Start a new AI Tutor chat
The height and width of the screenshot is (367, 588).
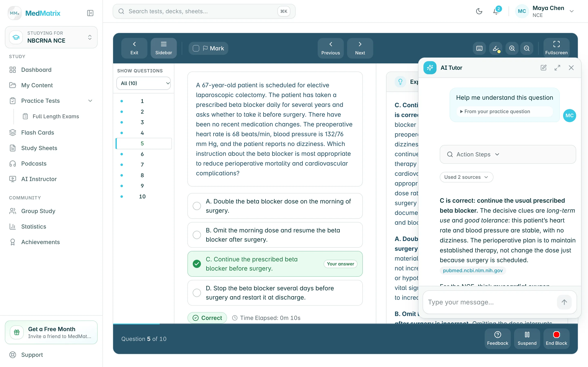[x=543, y=68]
